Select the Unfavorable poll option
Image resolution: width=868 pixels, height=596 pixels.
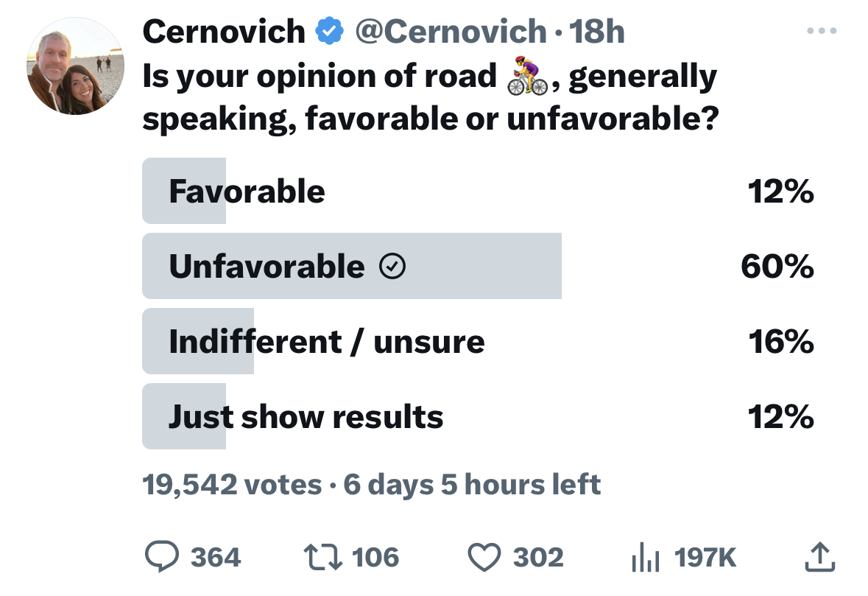tap(479, 266)
